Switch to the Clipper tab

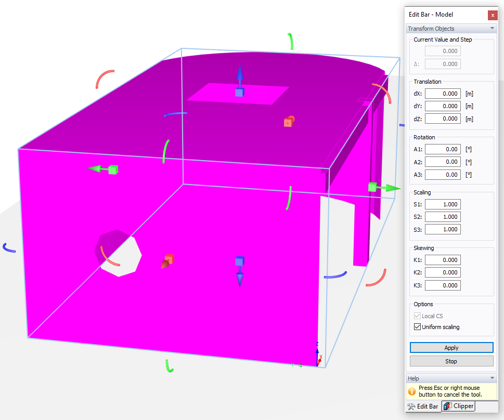click(x=458, y=406)
